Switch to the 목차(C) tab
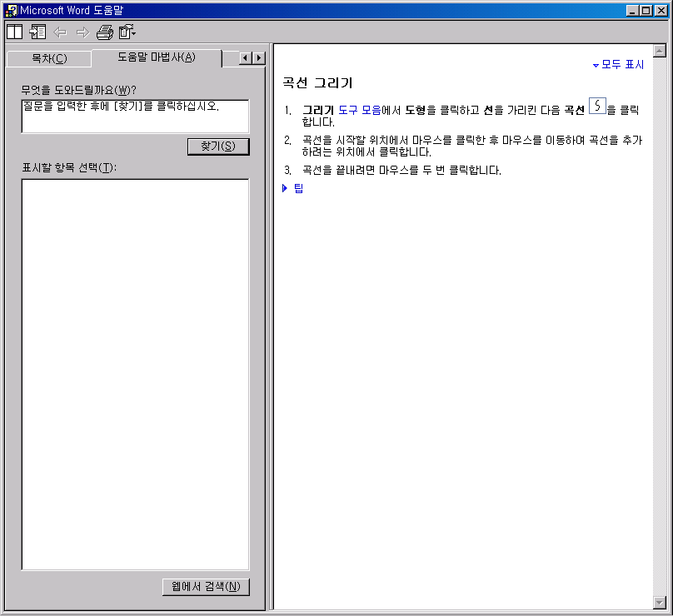 pos(49,58)
